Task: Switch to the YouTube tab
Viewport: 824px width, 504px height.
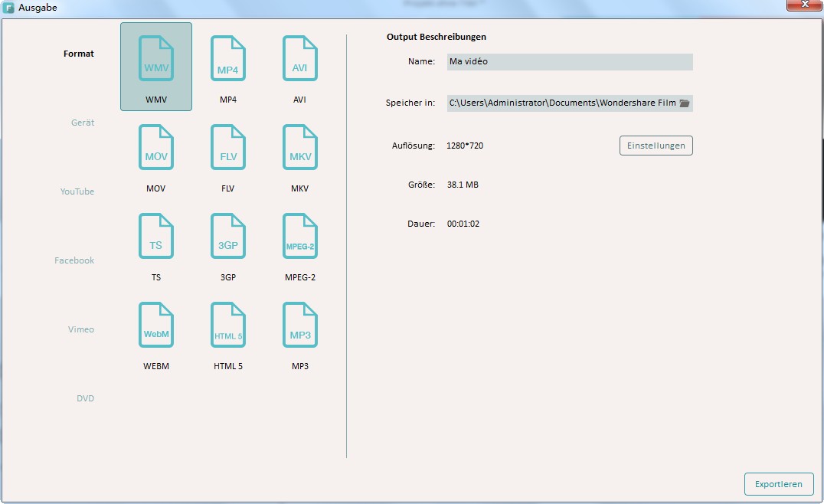Action: 77,191
